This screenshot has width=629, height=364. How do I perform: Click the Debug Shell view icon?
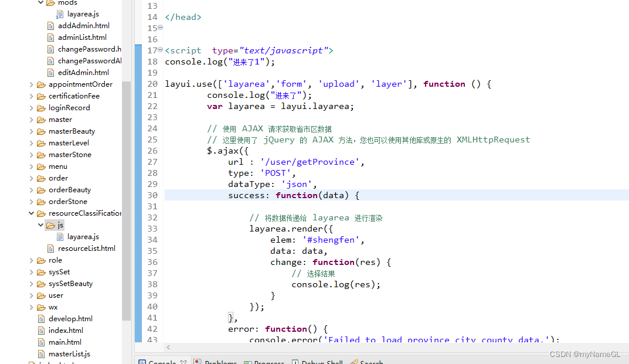295,361
